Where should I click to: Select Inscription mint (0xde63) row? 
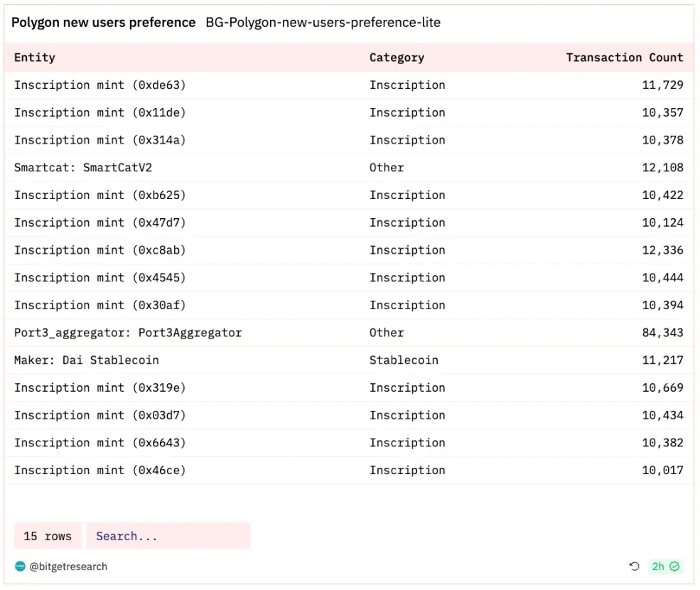point(99,85)
